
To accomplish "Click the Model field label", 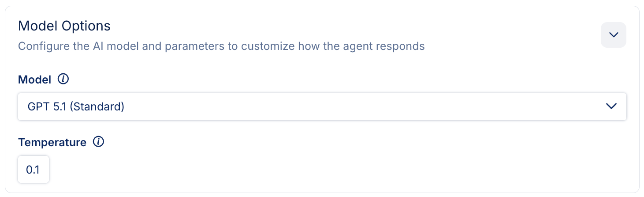I will click(34, 80).
